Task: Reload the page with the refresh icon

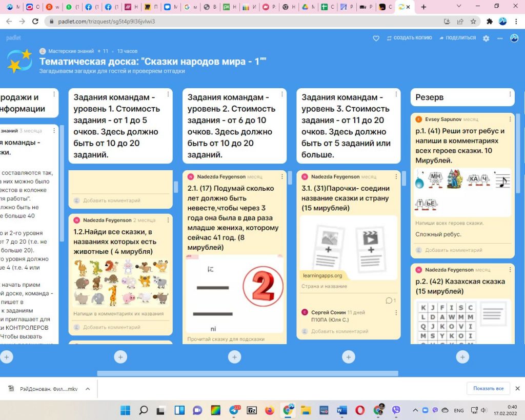Action: tap(35, 22)
